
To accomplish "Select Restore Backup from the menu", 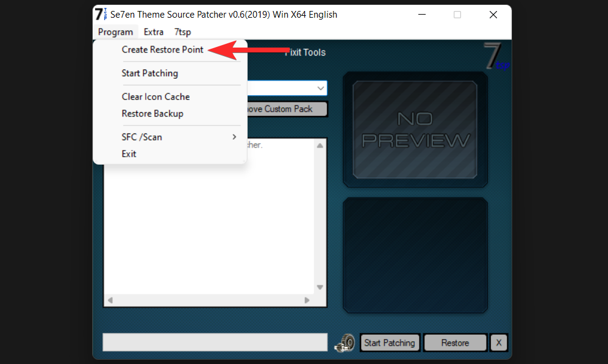I will coord(152,113).
